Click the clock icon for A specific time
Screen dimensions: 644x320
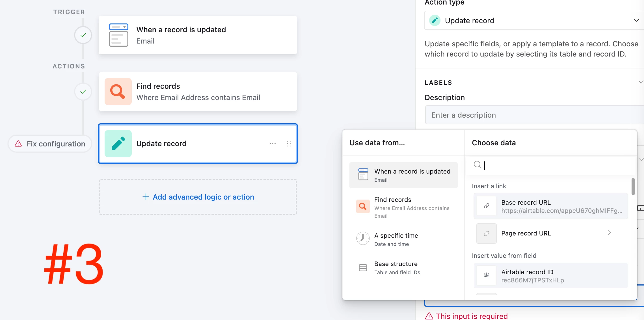coord(363,239)
